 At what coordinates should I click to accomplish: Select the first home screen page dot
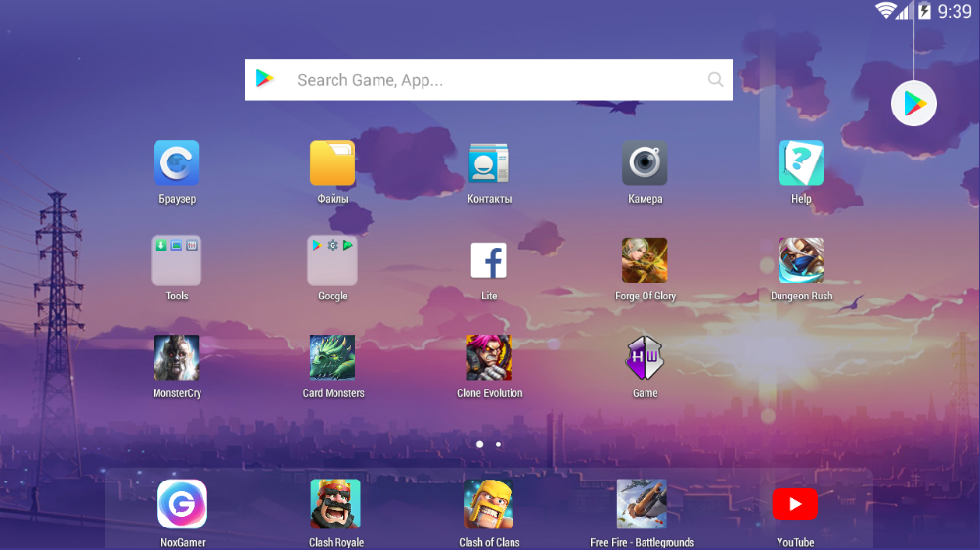click(x=480, y=445)
